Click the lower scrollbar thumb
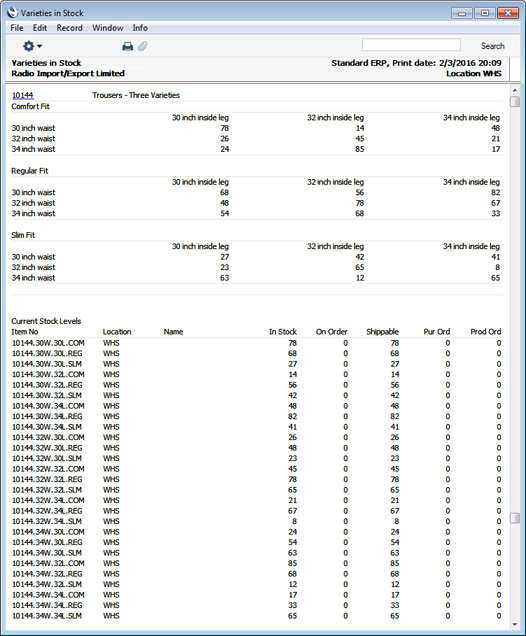This screenshot has height=636, width=526. pos(515,518)
